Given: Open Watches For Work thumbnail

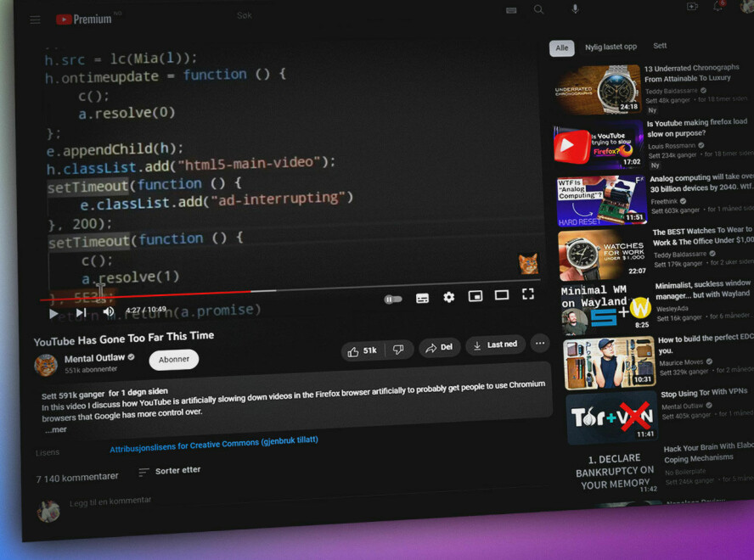Looking at the screenshot, I should tap(605, 255).
